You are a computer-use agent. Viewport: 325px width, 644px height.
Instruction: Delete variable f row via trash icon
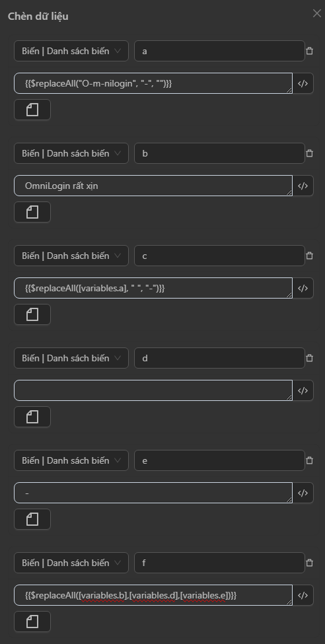(310, 563)
